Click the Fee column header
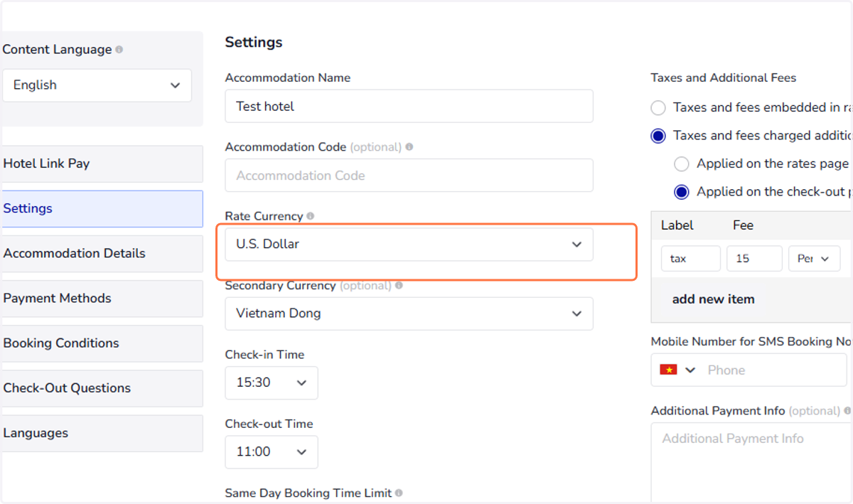Viewport: 853px width, 504px height. pyautogui.click(x=743, y=225)
